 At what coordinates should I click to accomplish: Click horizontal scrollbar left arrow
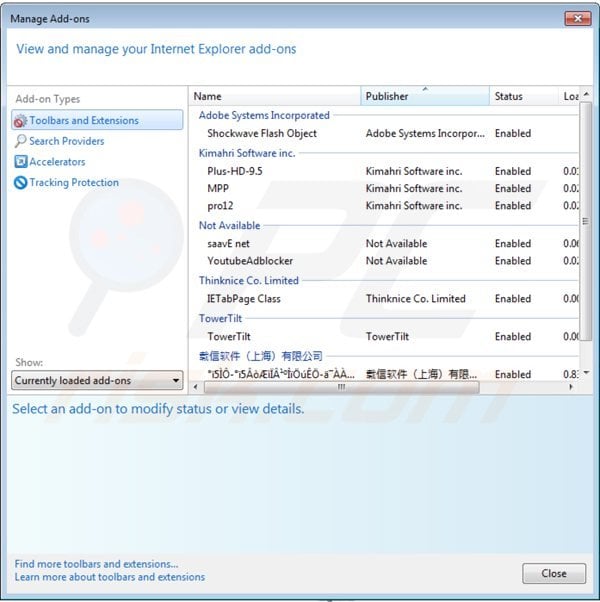(195, 387)
